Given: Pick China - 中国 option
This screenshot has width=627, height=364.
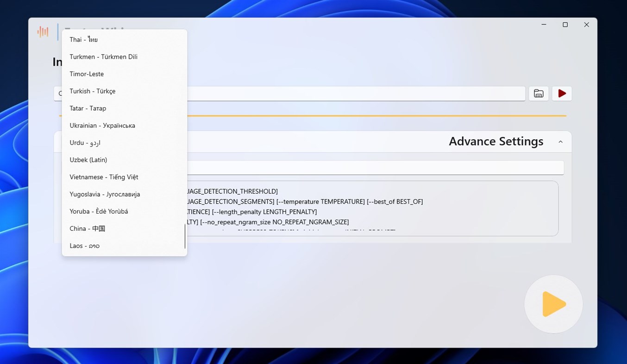Looking at the screenshot, I should [x=124, y=228].
